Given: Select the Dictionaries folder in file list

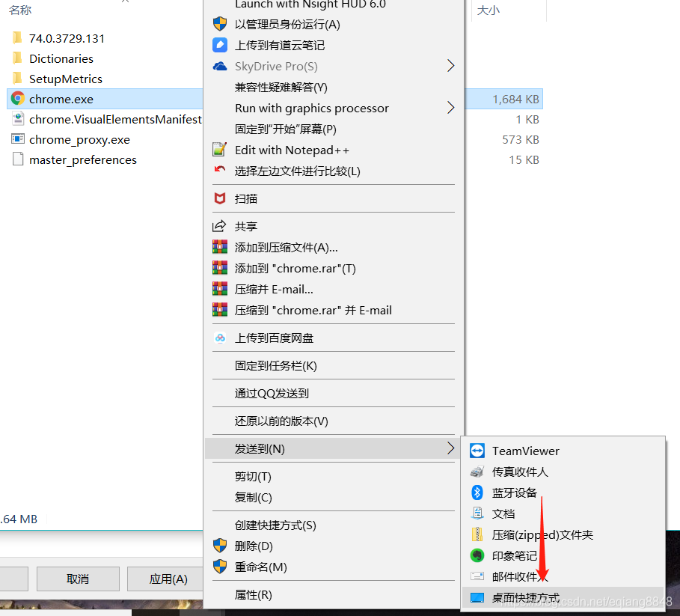Looking at the screenshot, I should 61,58.
